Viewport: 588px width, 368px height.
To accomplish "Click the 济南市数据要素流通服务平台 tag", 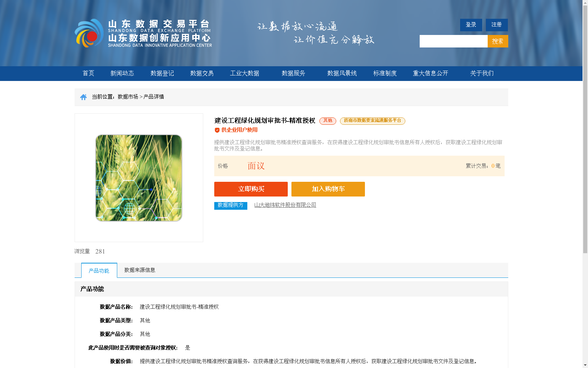I will coord(373,121).
